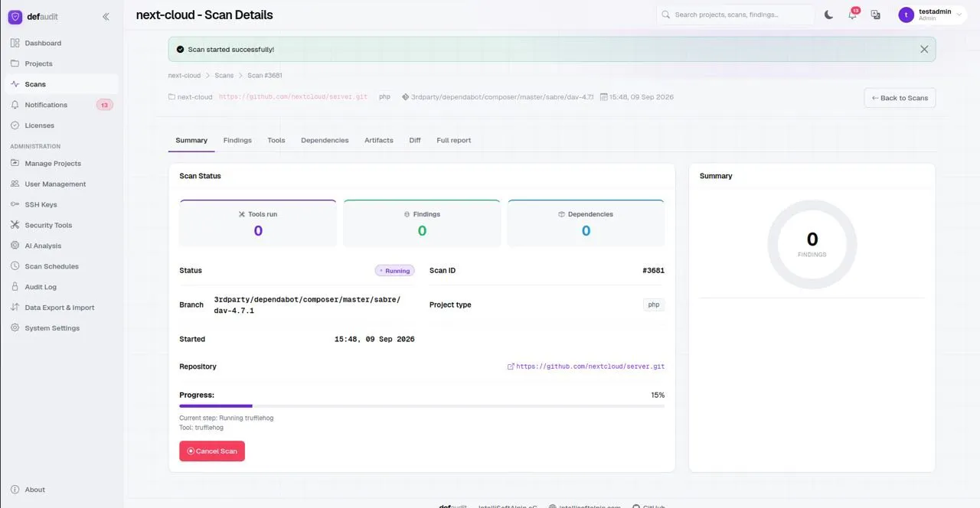The height and width of the screenshot is (508, 980).
Task: Click the AI Analysis icon
Action: pyautogui.click(x=15, y=246)
